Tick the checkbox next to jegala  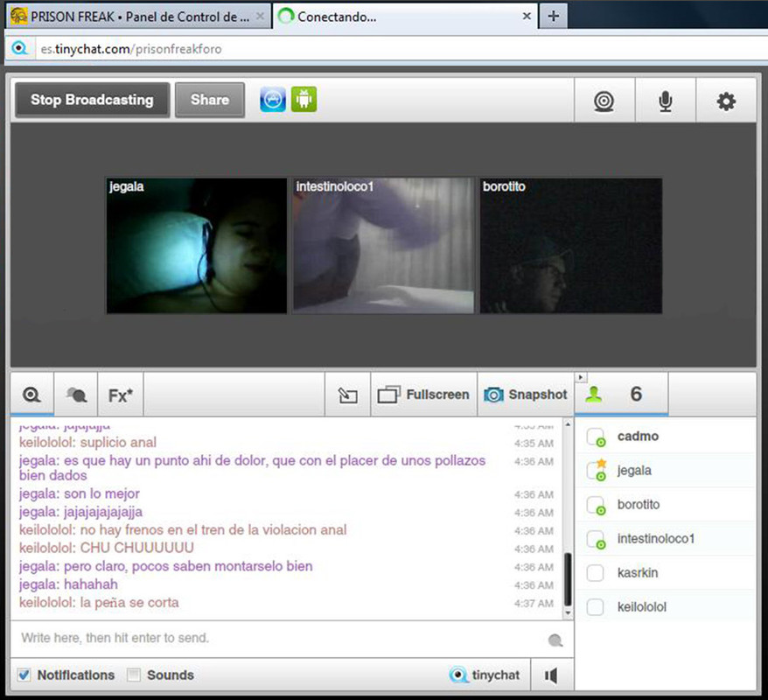click(x=595, y=471)
